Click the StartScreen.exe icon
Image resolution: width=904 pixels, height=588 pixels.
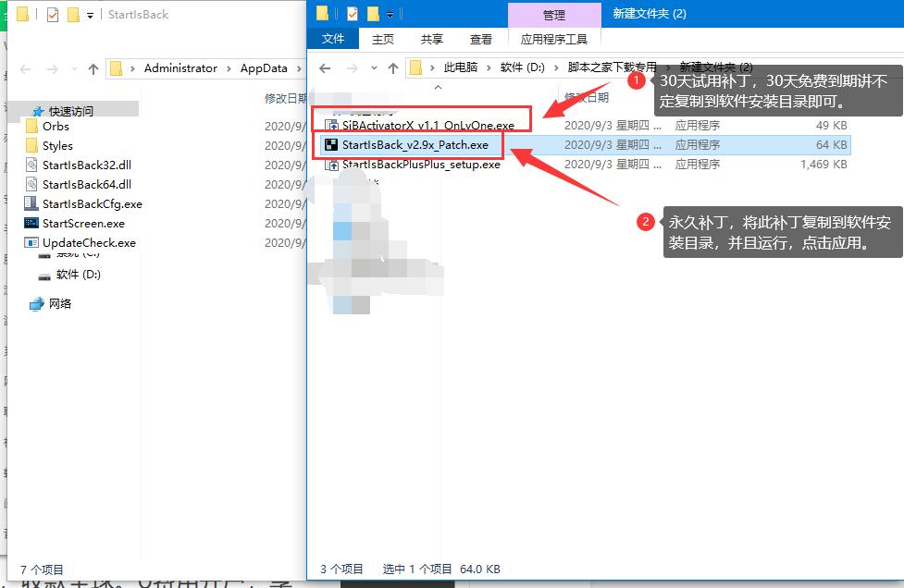coord(31,223)
